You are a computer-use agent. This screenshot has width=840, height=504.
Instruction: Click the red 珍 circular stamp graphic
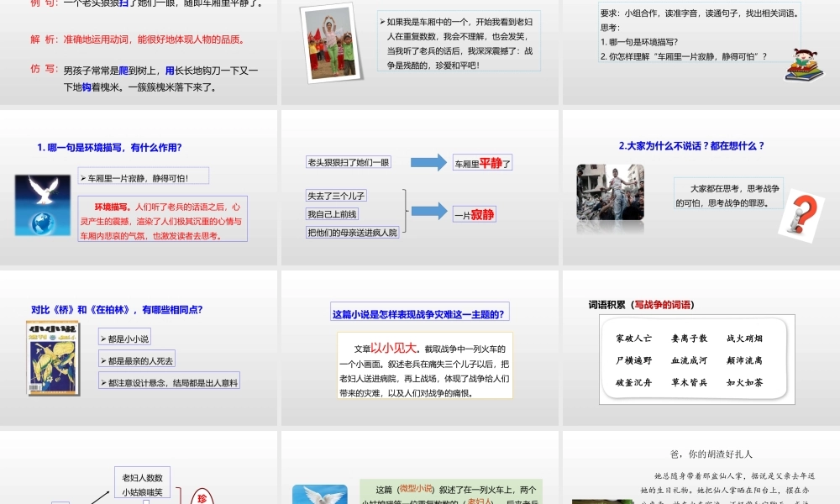tap(202, 496)
